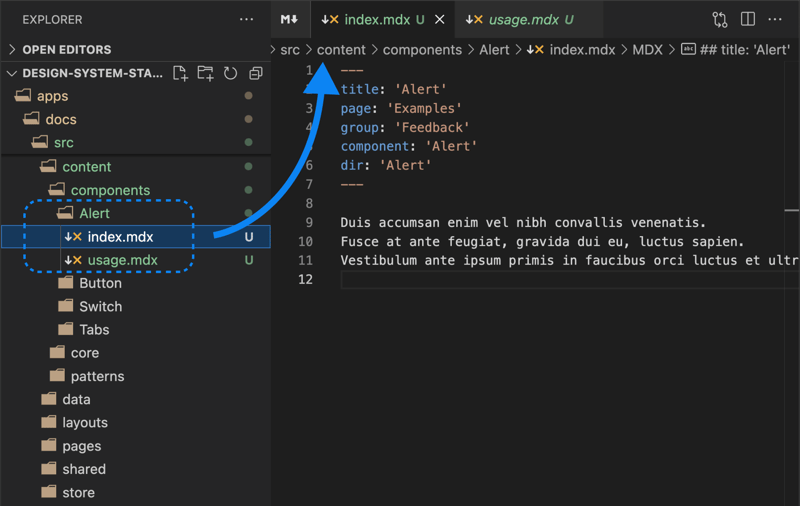Open usage.mdx from the file tree
Screen dimensions: 800x506
(x=135, y=260)
